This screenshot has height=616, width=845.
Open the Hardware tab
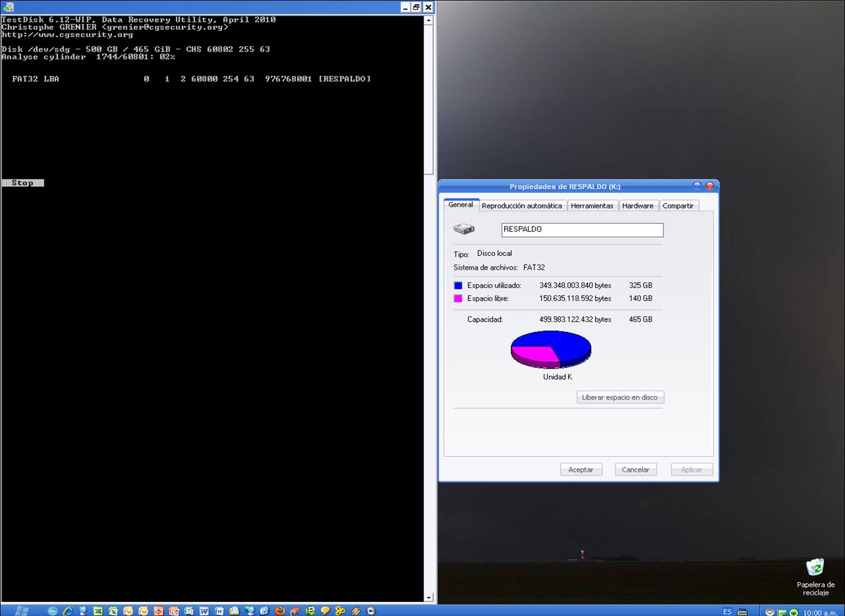tap(637, 206)
